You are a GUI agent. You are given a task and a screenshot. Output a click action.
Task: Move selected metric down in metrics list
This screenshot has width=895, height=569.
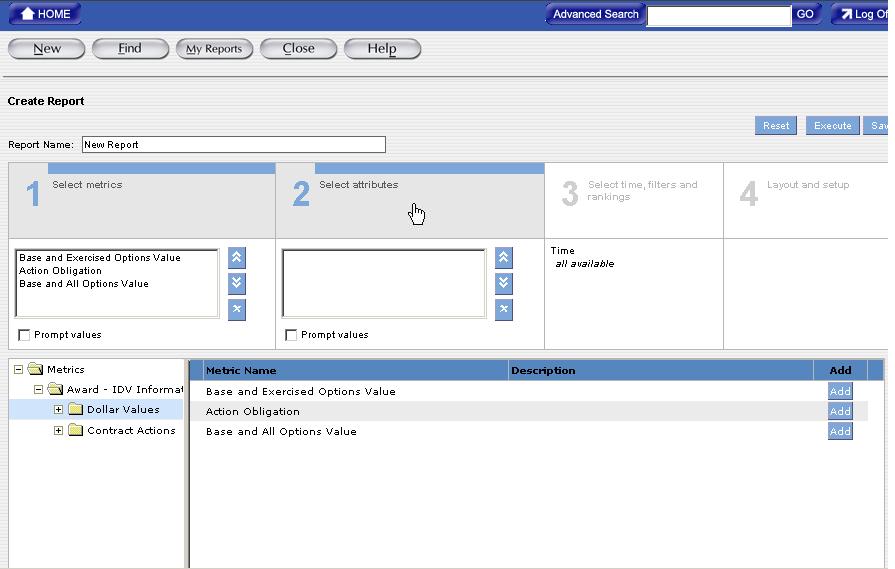pos(236,283)
